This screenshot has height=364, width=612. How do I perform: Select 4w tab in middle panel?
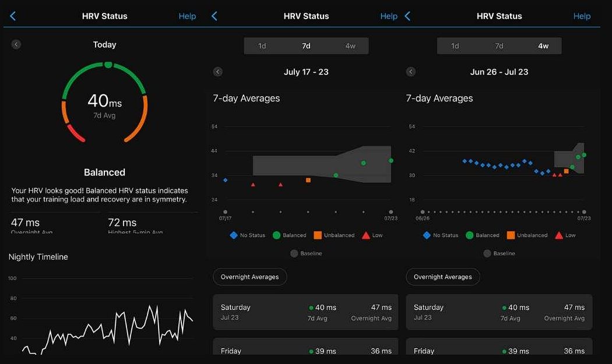(350, 46)
